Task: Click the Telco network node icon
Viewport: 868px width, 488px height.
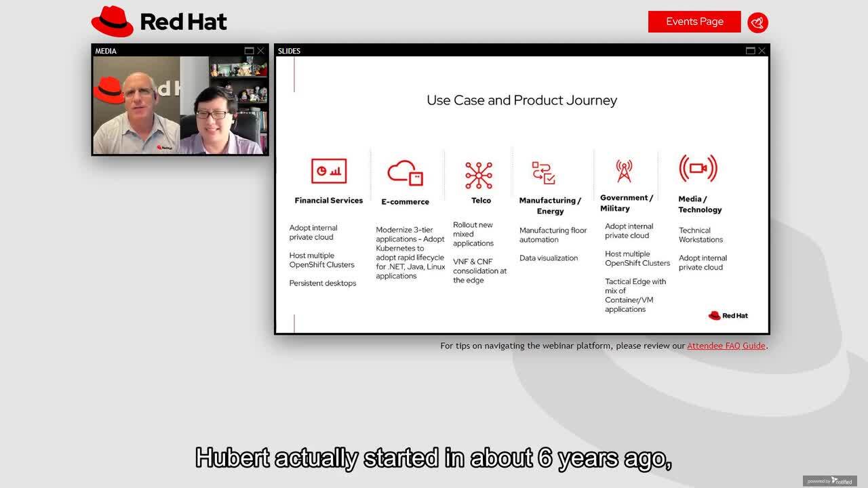Action: [479, 175]
